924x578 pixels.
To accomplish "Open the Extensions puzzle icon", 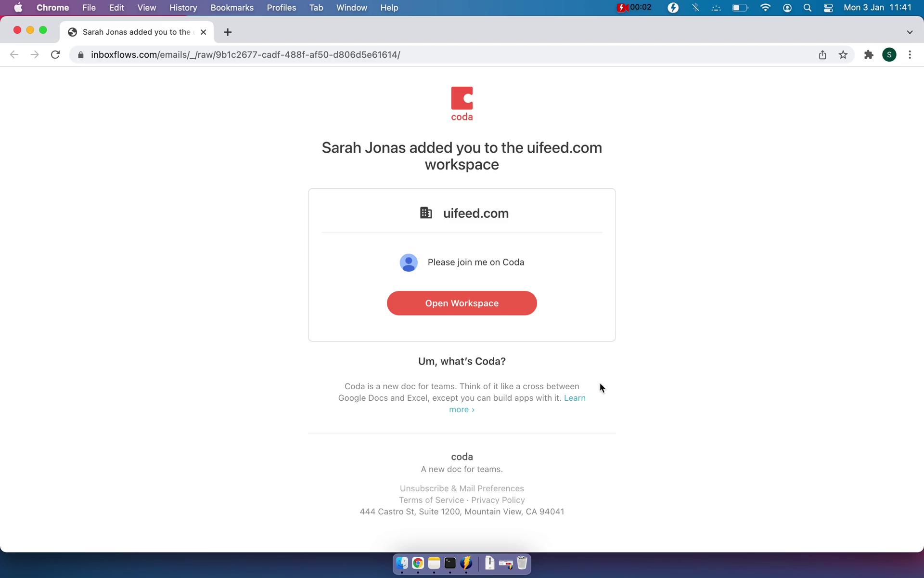I will 869,55.
